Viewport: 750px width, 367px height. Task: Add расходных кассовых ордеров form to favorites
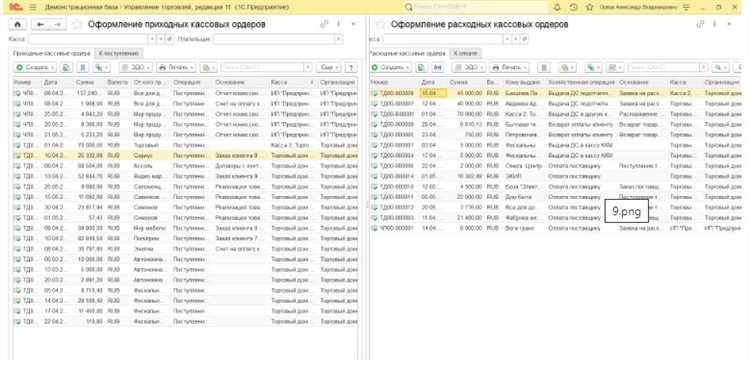pos(380,24)
